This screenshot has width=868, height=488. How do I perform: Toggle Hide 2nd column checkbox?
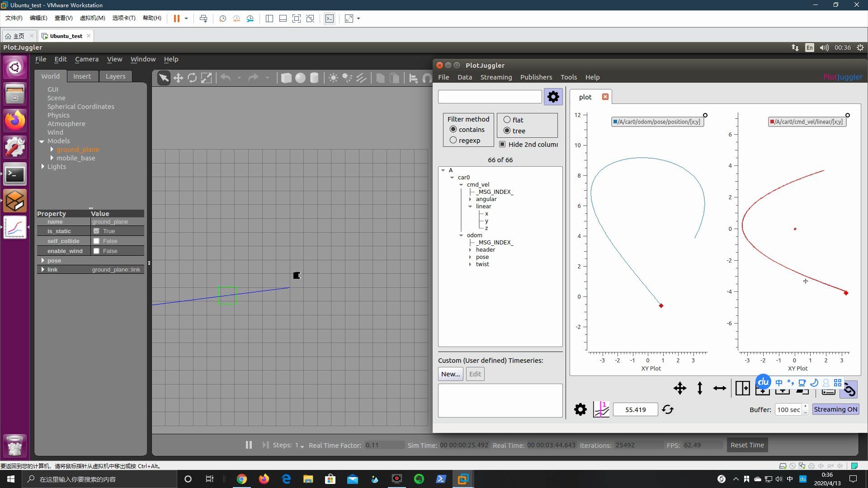[502, 145]
